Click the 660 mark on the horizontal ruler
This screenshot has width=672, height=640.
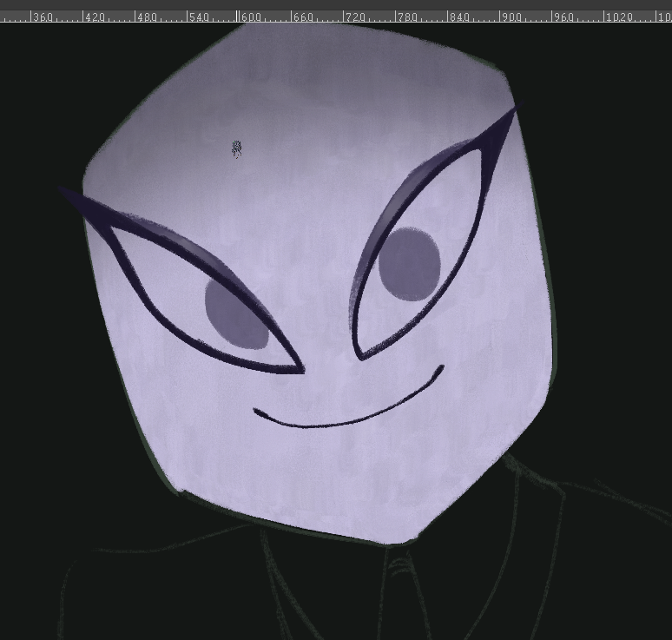coord(303,17)
